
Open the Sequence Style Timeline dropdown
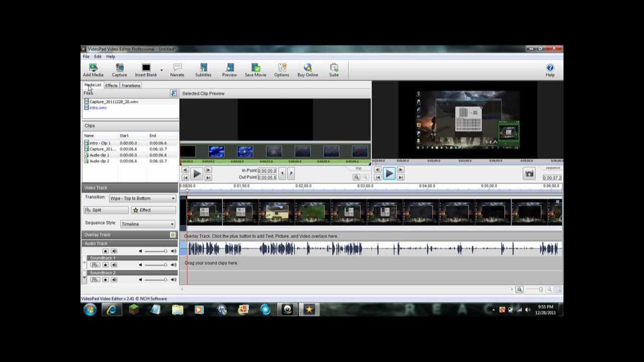pyautogui.click(x=147, y=224)
